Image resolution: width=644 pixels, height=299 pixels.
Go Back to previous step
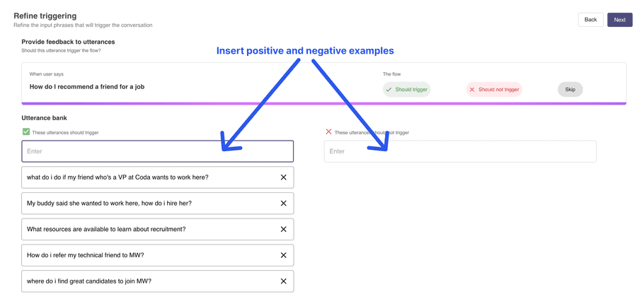tap(591, 20)
